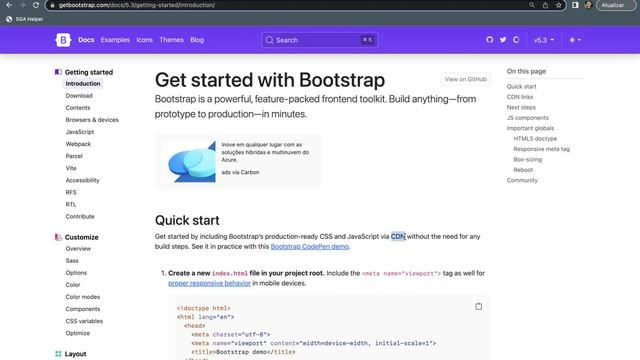Click the zoom magnifier in address bar
The width and height of the screenshot is (640, 360).
(x=532, y=5)
